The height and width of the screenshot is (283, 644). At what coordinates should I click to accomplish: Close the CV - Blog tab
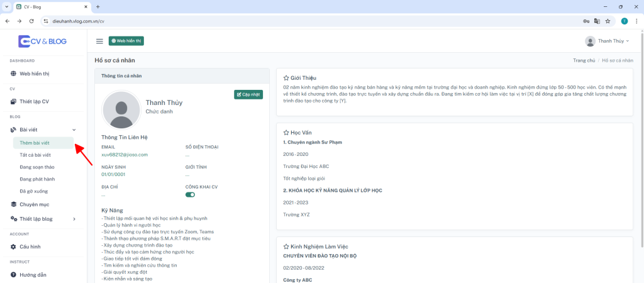86,7
